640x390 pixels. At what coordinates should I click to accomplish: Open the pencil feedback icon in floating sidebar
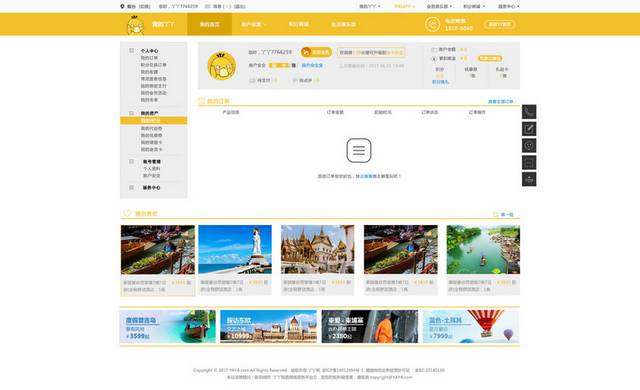click(x=529, y=129)
